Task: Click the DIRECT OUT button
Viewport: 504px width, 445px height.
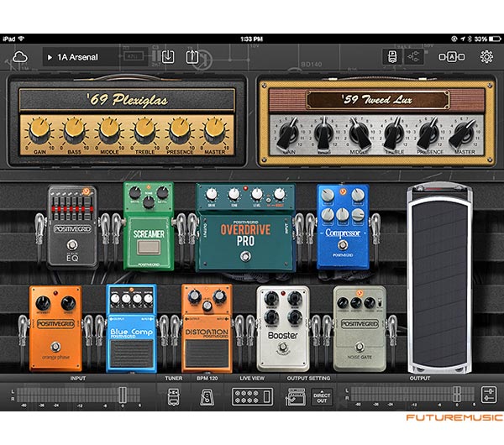Action: click(322, 398)
